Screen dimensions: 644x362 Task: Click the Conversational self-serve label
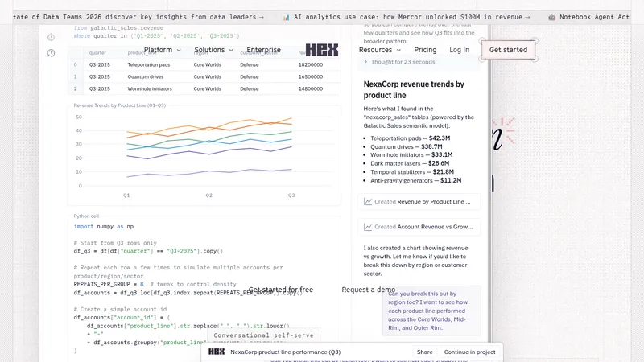(263, 335)
